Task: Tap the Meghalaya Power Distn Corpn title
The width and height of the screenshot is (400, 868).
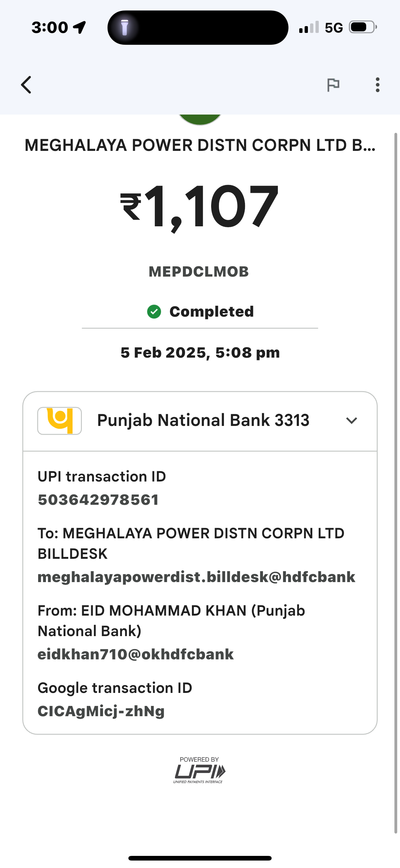Action: pyautogui.click(x=200, y=146)
